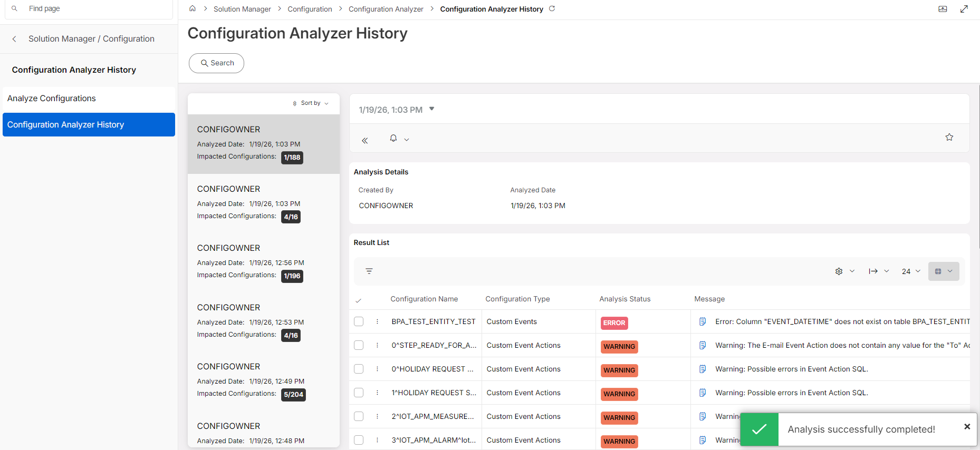Check the 0^STEP_READY_FOR_A row checkbox
Viewport: 980px width, 450px height.
[x=359, y=345]
